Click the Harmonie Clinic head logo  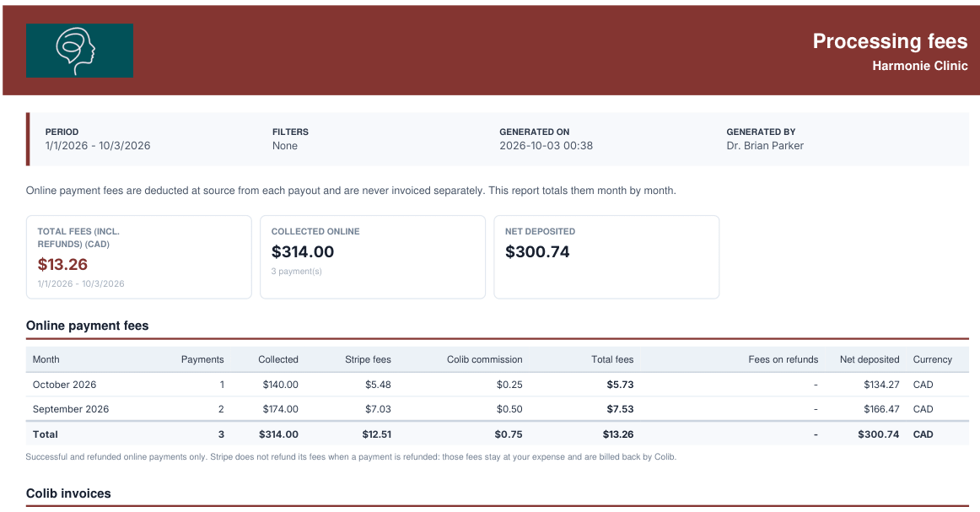coord(79,51)
